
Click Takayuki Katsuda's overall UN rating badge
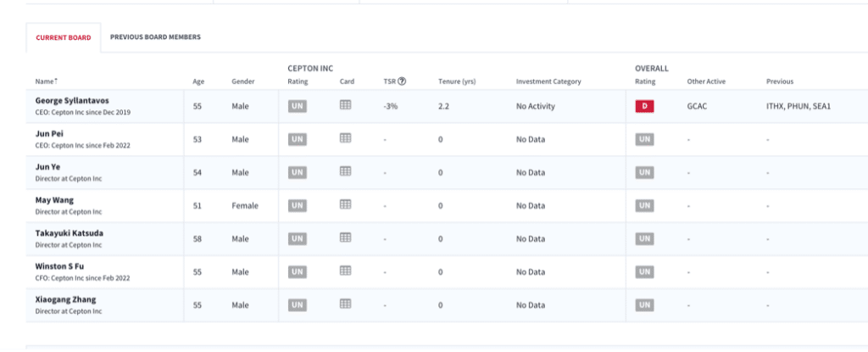644,239
